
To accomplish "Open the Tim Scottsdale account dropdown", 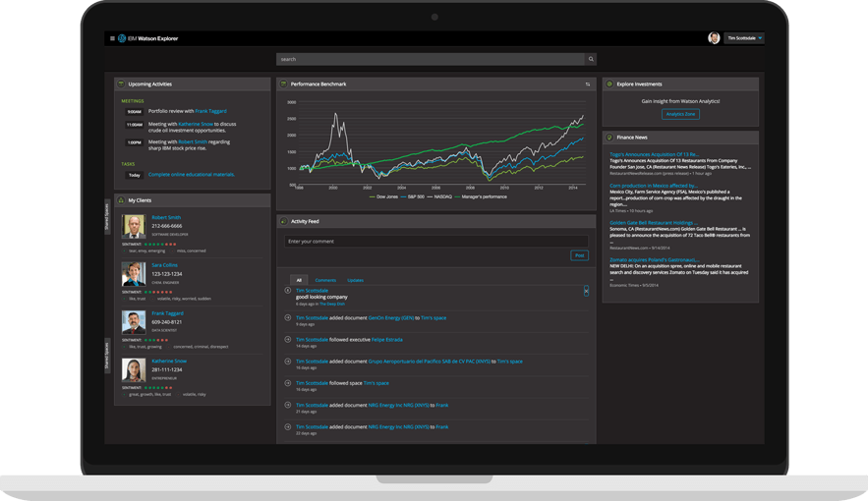I will [x=744, y=38].
